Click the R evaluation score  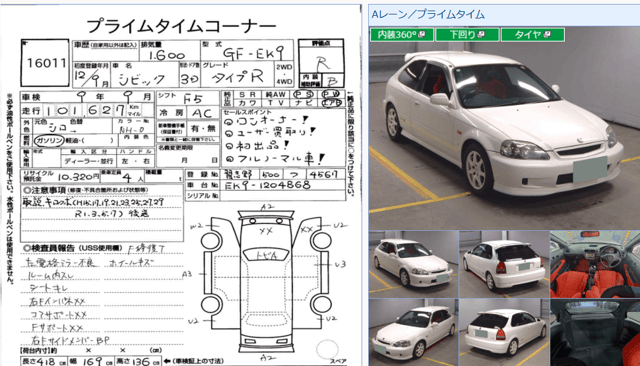tap(322, 63)
